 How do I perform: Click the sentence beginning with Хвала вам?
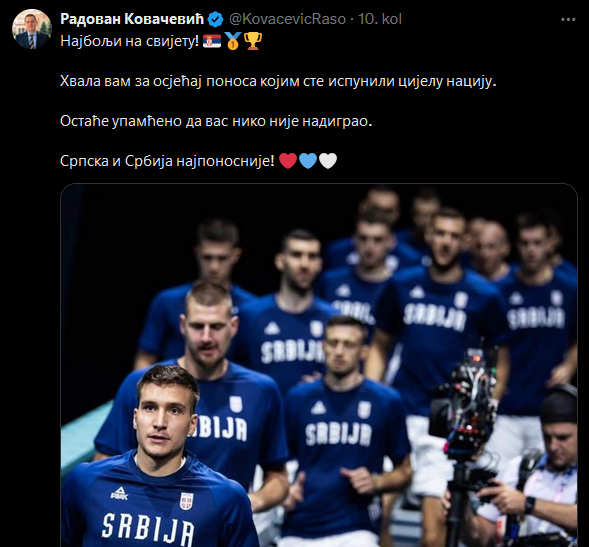(x=278, y=81)
